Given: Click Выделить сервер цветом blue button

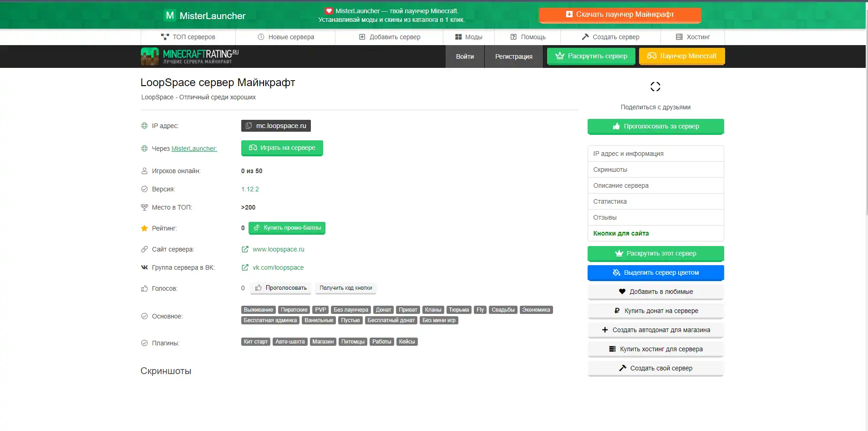Looking at the screenshot, I should (655, 272).
